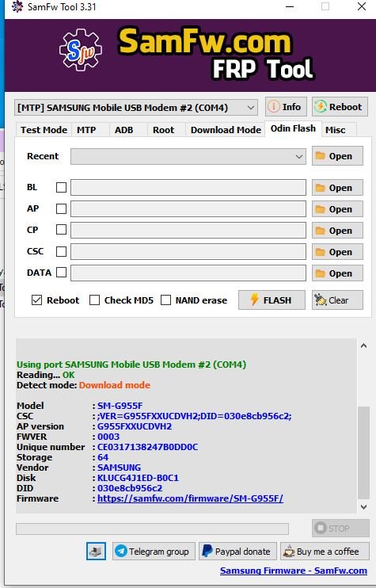Click the FWVER value 0003

coord(108,437)
